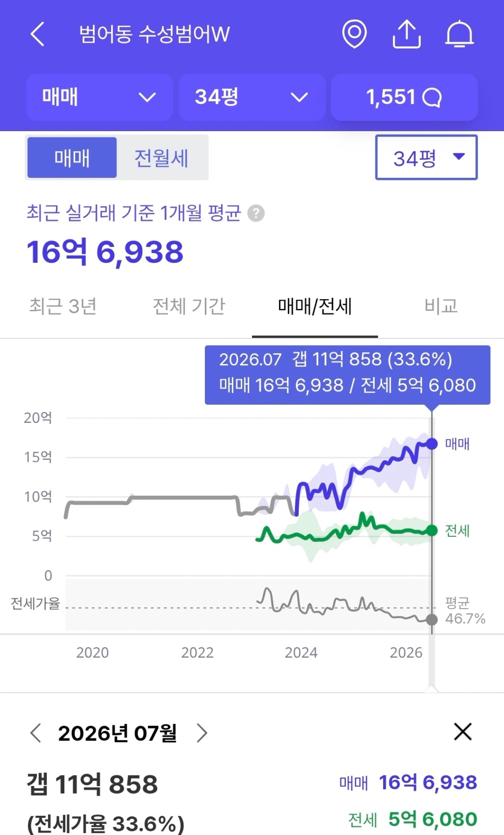Open the notification bell icon

(459, 34)
